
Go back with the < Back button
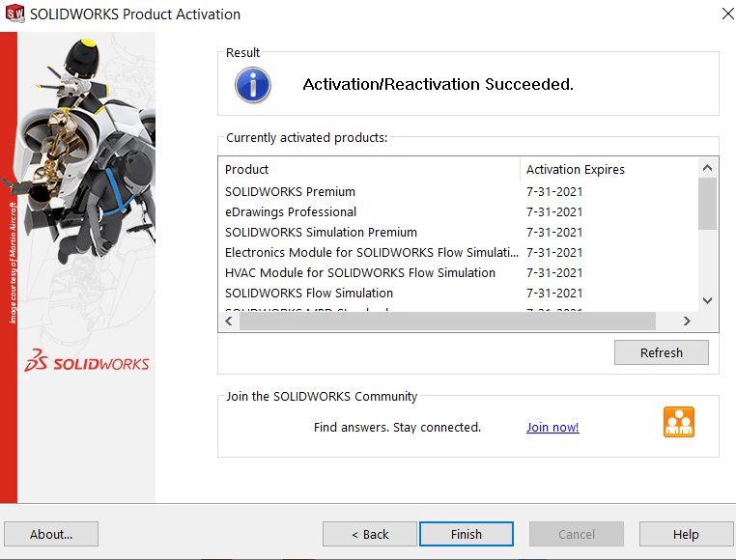370,534
